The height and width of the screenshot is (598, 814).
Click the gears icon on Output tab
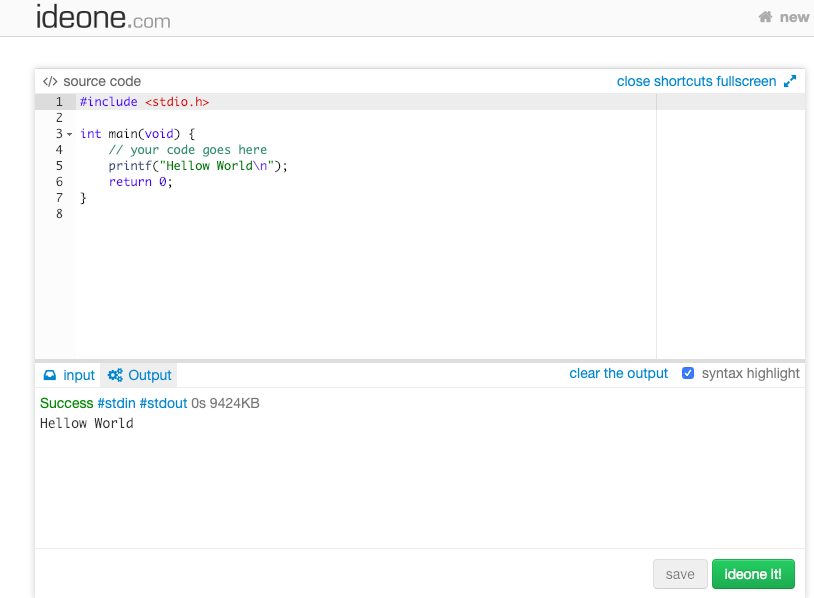pos(115,375)
